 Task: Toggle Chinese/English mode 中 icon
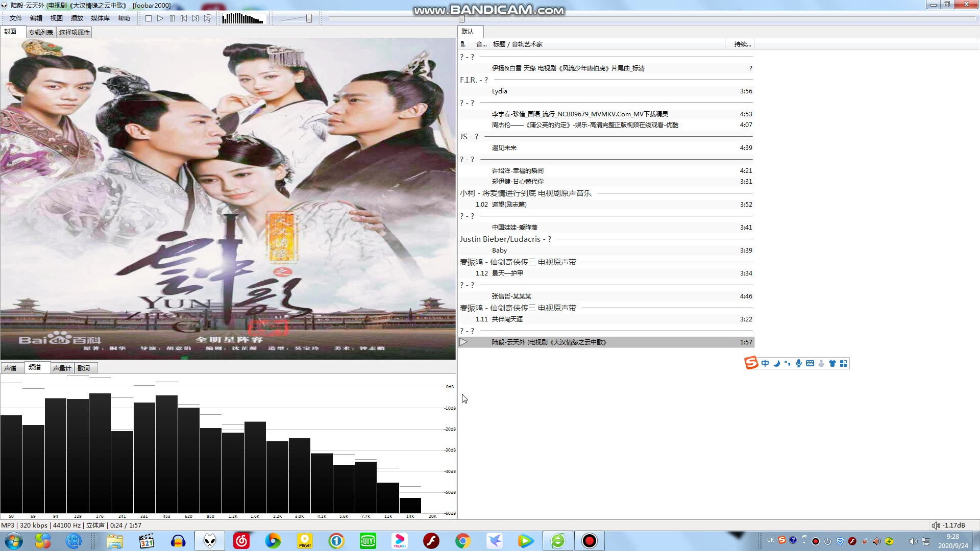coord(765,363)
